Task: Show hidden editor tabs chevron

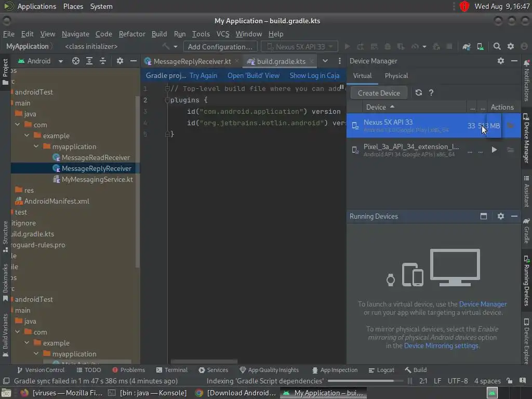Action: pyautogui.click(x=325, y=61)
